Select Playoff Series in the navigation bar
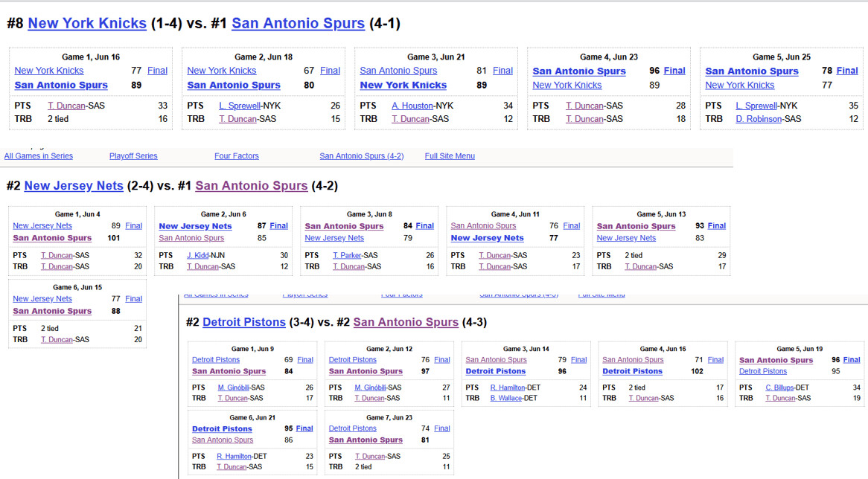Image resolution: width=868 pixels, height=479 pixels. 133,156
